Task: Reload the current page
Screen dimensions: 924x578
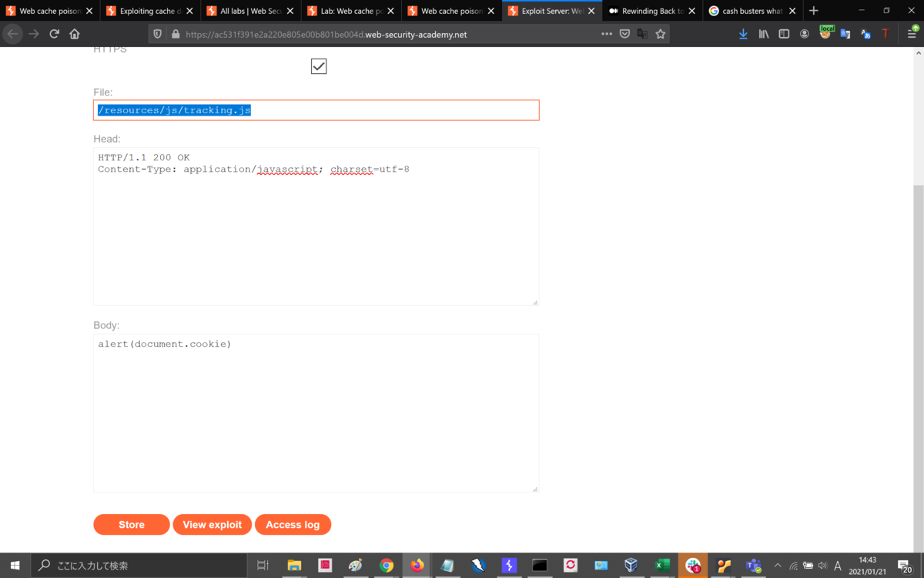Action: (x=54, y=34)
